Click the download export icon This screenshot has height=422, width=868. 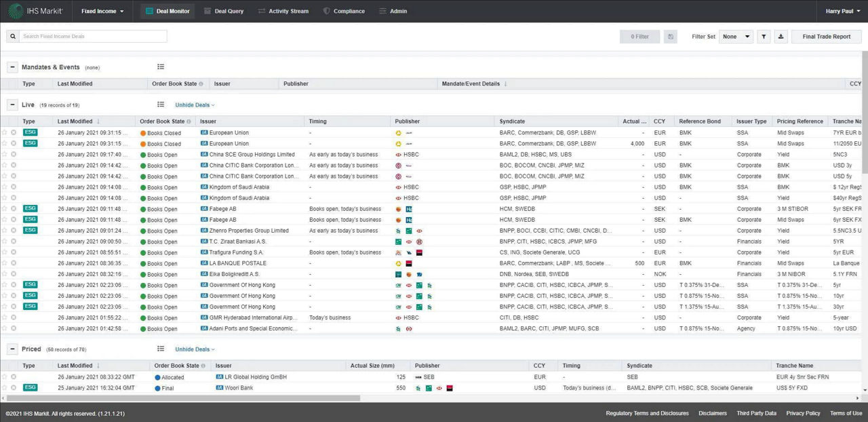click(781, 37)
